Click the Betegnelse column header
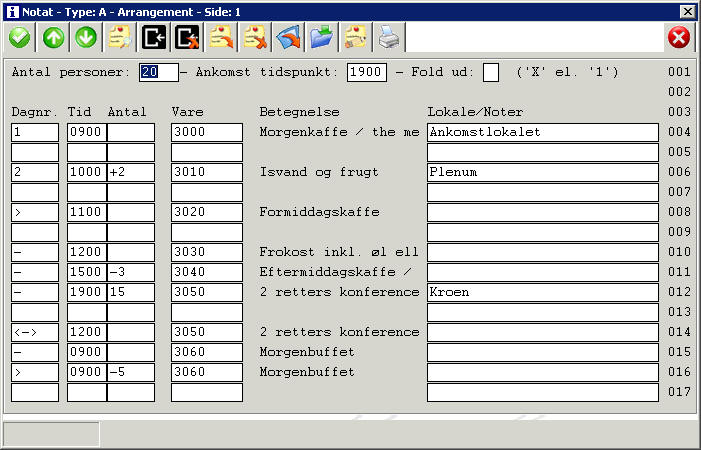 pyautogui.click(x=300, y=112)
